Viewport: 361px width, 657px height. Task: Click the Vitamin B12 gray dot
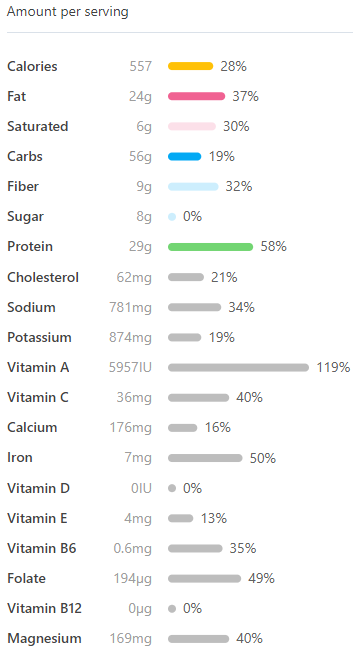point(172,608)
